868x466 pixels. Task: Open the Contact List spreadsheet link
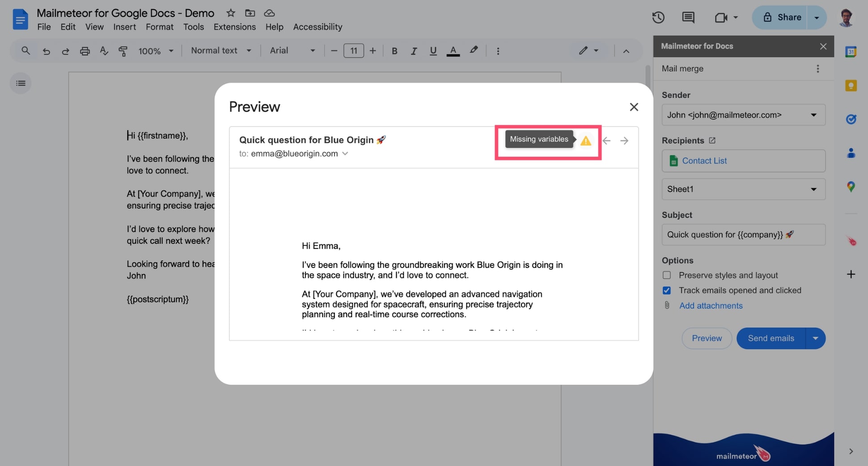click(704, 161)
